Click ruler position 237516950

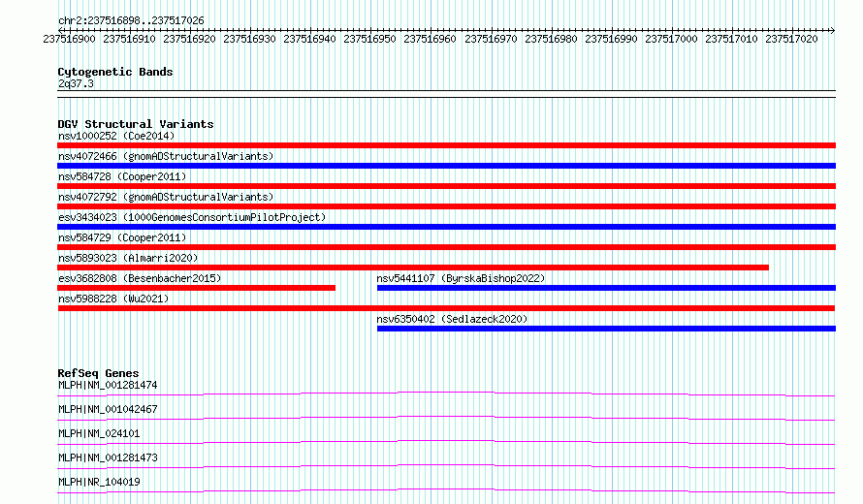coord(369,39)
